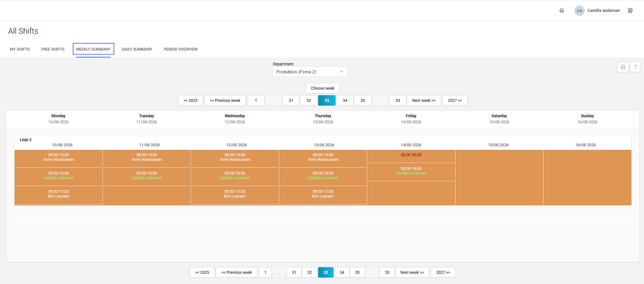Select week 32 in bottom pagination
644x284 pixels.
click(x=309, y=272)
